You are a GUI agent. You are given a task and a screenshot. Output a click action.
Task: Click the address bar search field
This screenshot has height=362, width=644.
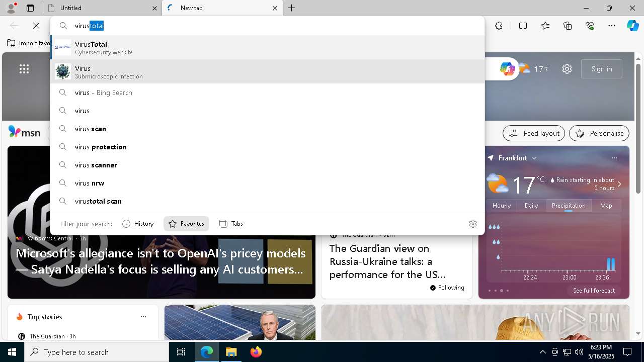coord(268,26)
